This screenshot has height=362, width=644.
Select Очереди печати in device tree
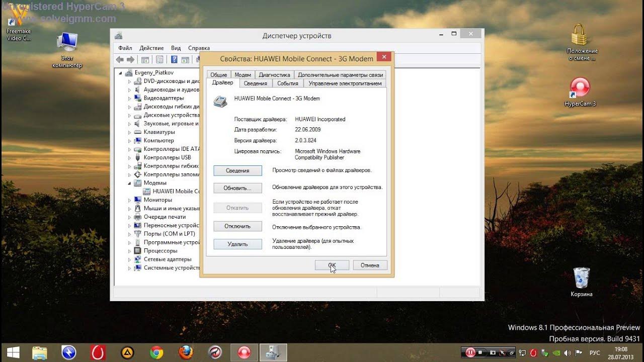[165, 217]
